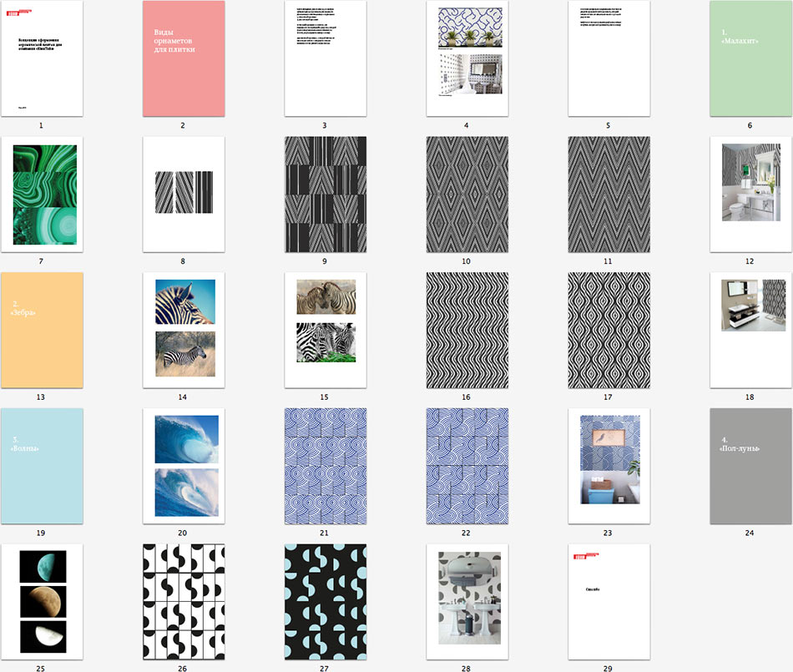The width and height of the screenshot is (793, 672).
Task: Open page 14 with zebra photos
Action: click(183, 330)
